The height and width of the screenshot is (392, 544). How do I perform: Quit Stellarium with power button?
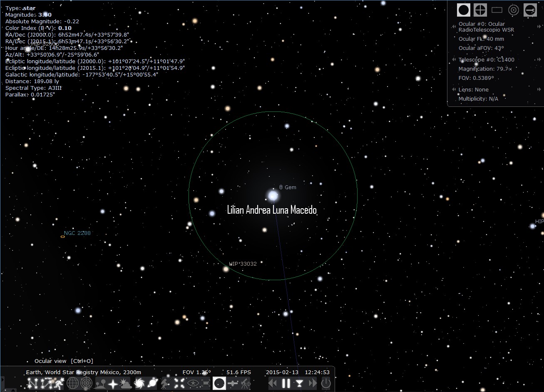coord(326,383)
